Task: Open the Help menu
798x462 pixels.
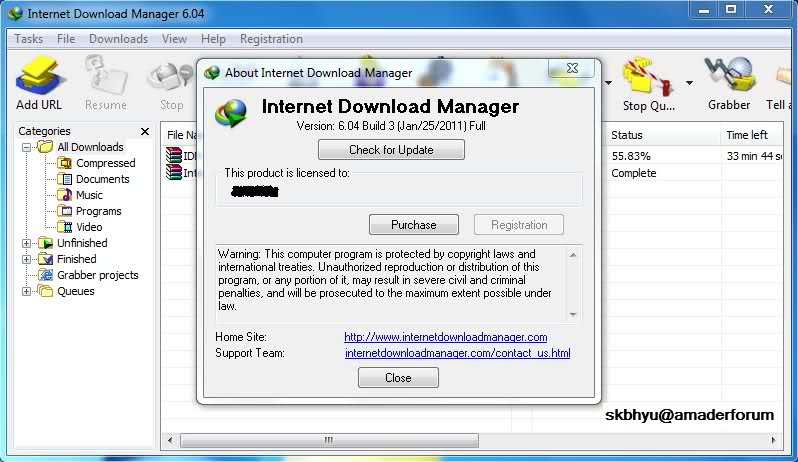Action: (x=213, y=39)
